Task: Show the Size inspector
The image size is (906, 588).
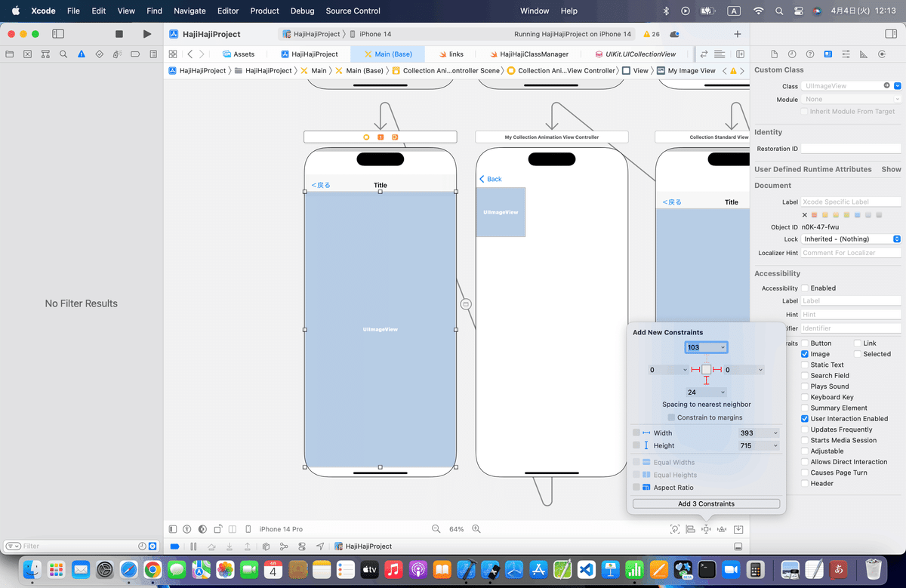Action: pyautogui.click(x=864, y=54)
